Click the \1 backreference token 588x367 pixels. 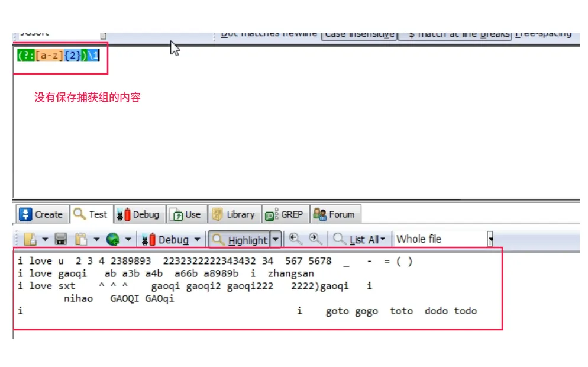93,56
